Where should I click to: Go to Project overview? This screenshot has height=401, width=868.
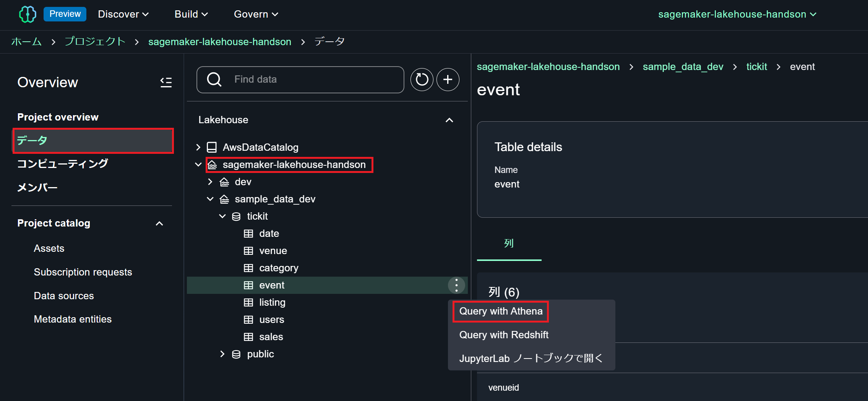click(58, 117)
